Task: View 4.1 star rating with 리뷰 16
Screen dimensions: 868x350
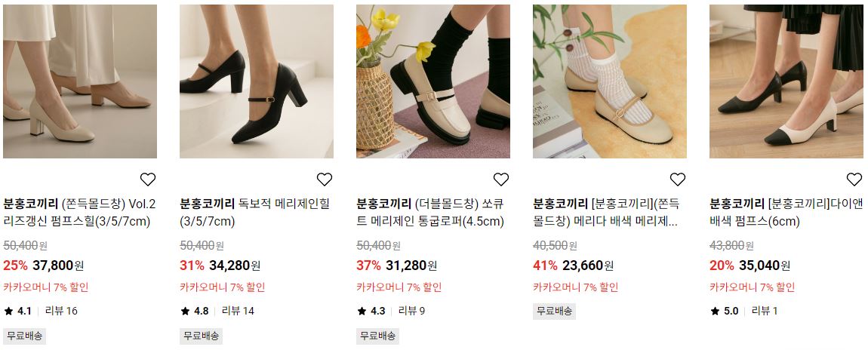Action: [41, 311]
